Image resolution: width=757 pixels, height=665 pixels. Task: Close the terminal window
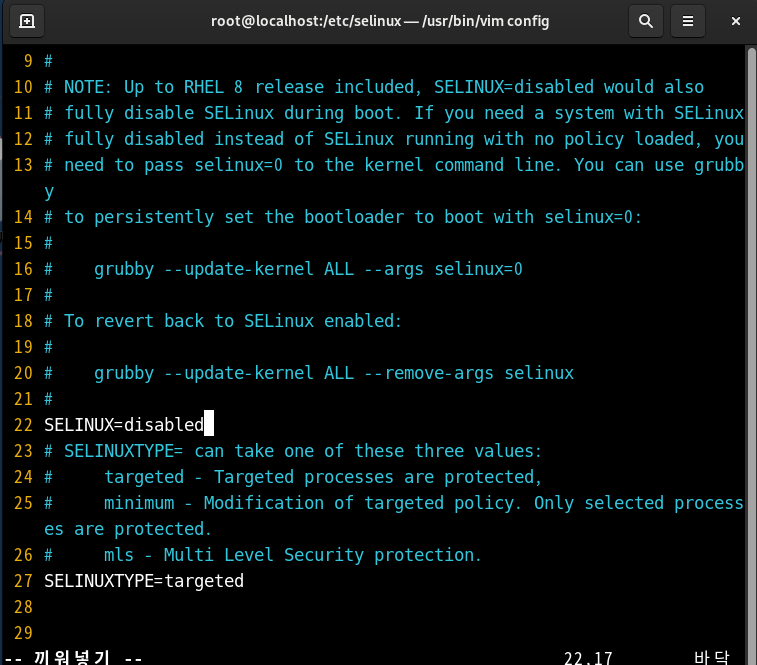coord(735,21)
